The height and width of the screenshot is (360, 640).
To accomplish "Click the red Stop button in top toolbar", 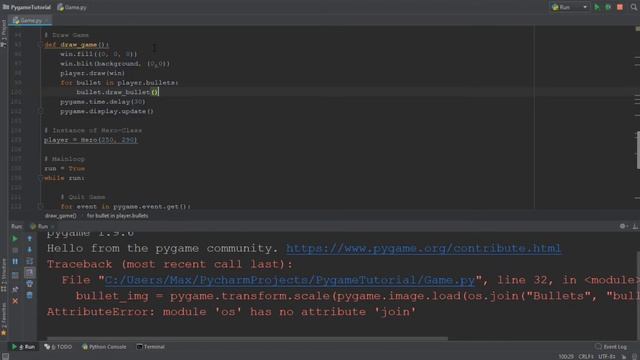I will [620, 7].
